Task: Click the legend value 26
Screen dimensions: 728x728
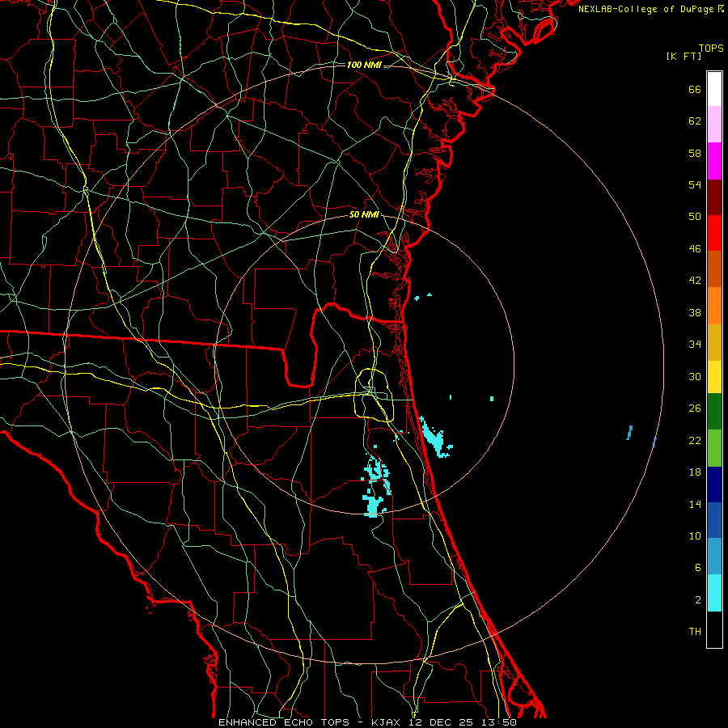Action: point(695,408)
